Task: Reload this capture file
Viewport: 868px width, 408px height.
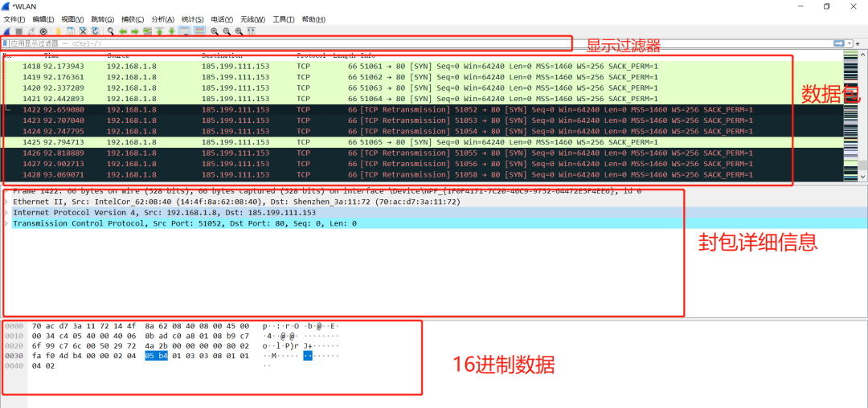Action: [95, 31]
